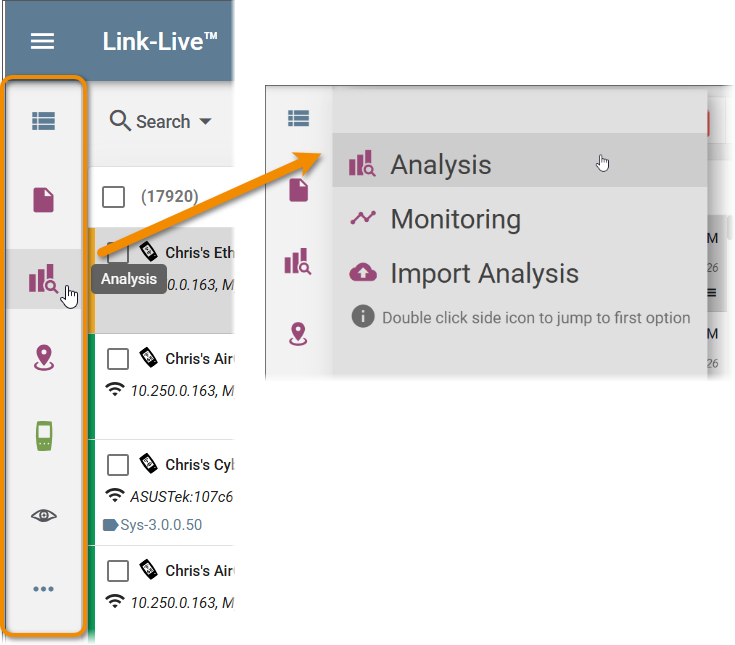
Task: Click the device icon beside Chris's Cyb
Action: (148, 464)
